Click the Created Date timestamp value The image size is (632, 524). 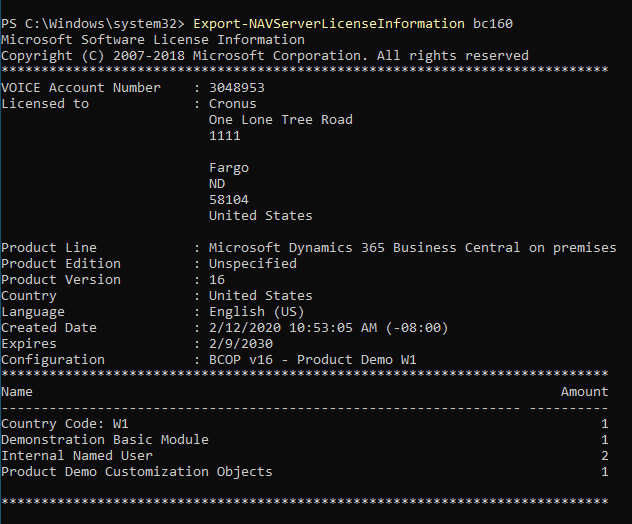(328, 328)
